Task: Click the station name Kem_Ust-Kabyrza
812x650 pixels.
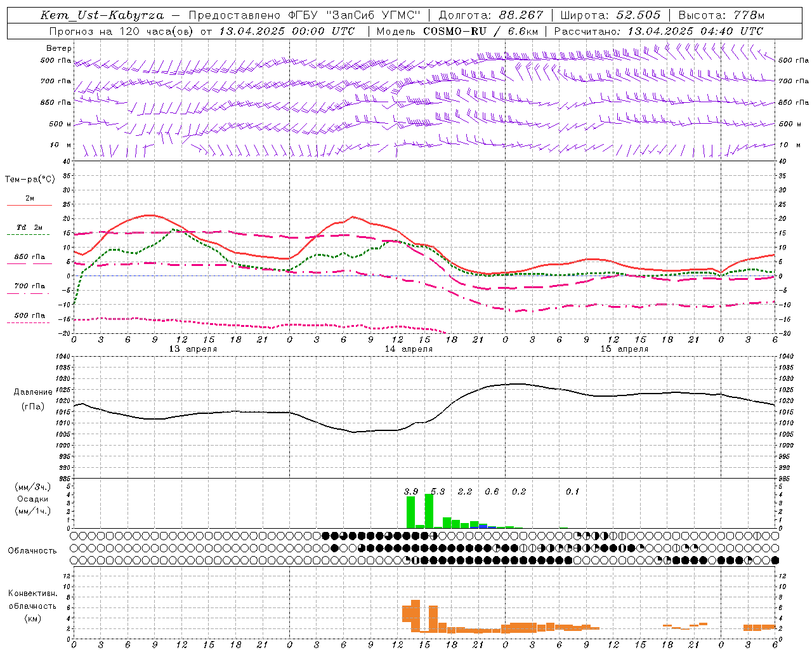Action: coord(102,15)
